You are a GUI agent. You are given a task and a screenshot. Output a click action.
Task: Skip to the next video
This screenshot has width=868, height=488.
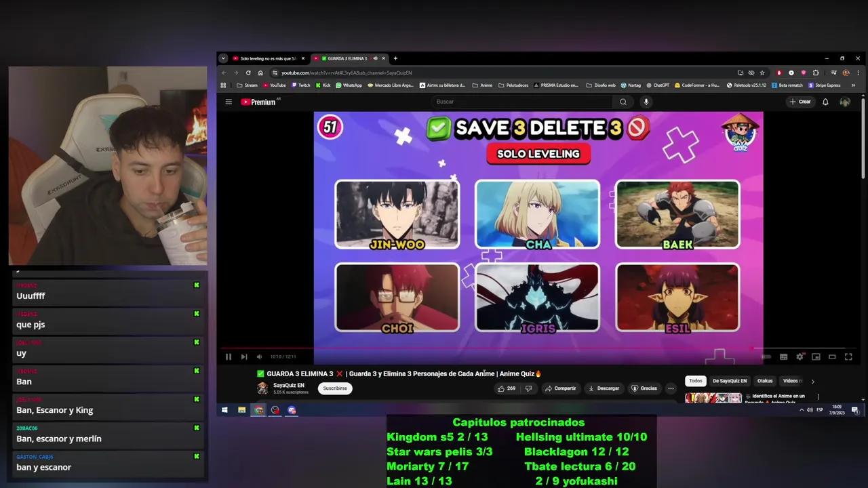[x=244, y=357]
